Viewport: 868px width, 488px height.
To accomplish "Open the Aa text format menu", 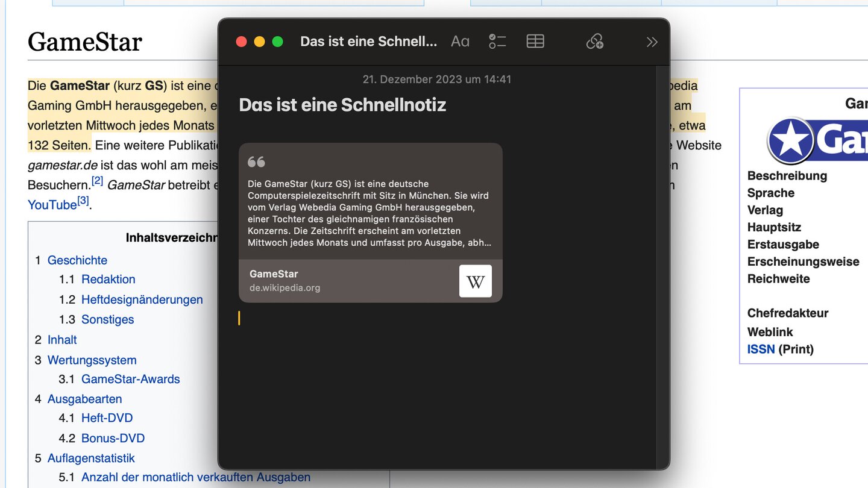I will coord(460,42).
